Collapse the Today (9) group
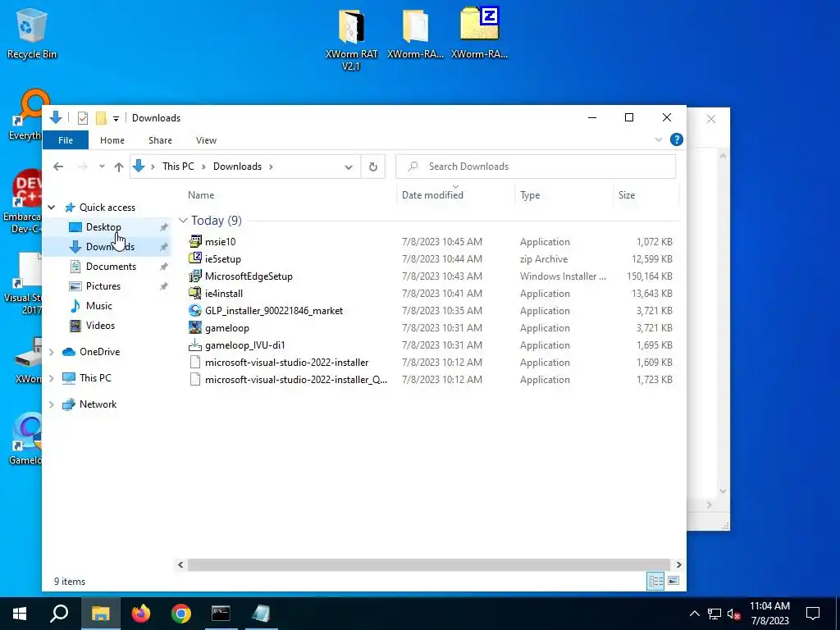Viewport: 840px width, 630px height. tap(183, 221)
